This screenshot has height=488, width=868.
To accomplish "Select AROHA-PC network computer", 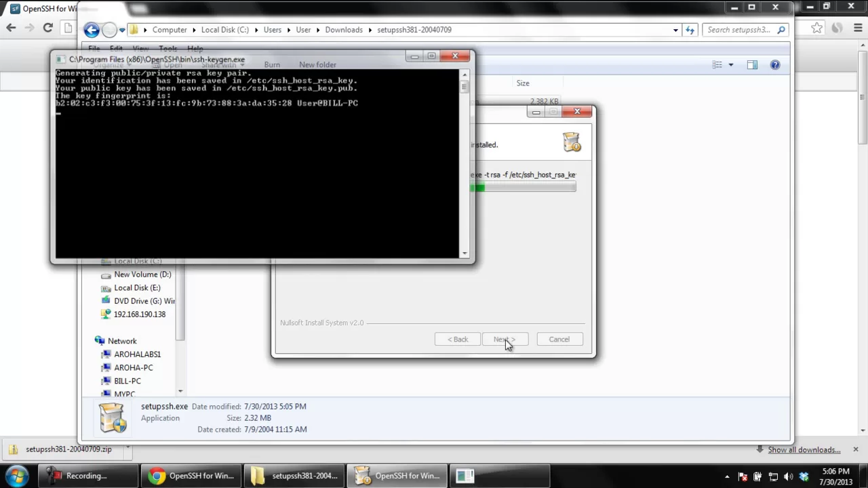I will [x=133, y=367].
